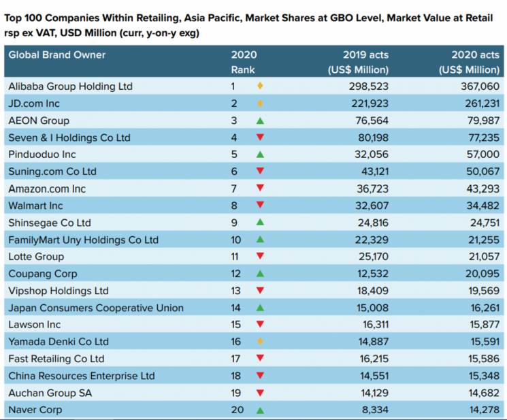Click the orange diamond icon for JD.com Inc
Image resolution: width=507 pixels, height=420 pixels.
coord(259,103)
